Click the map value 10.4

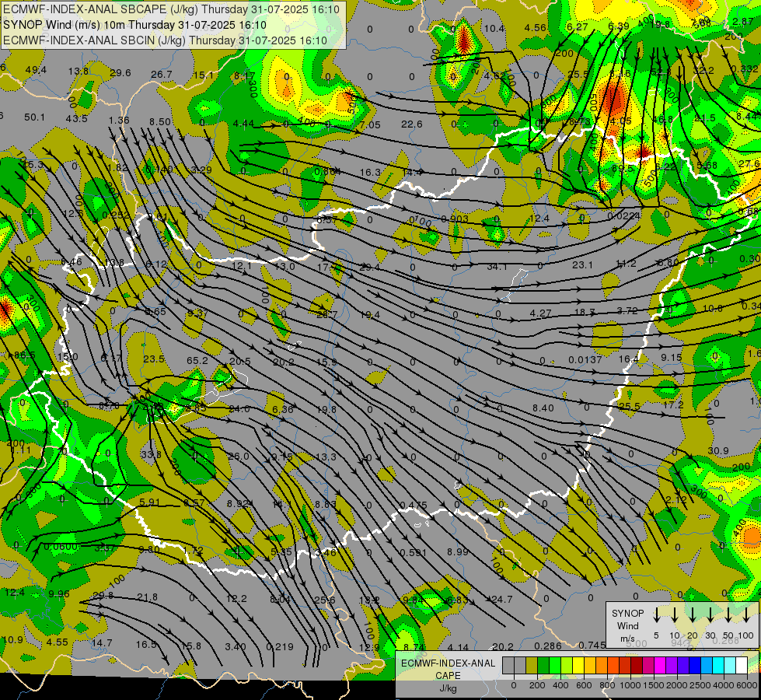click(494, 29)
